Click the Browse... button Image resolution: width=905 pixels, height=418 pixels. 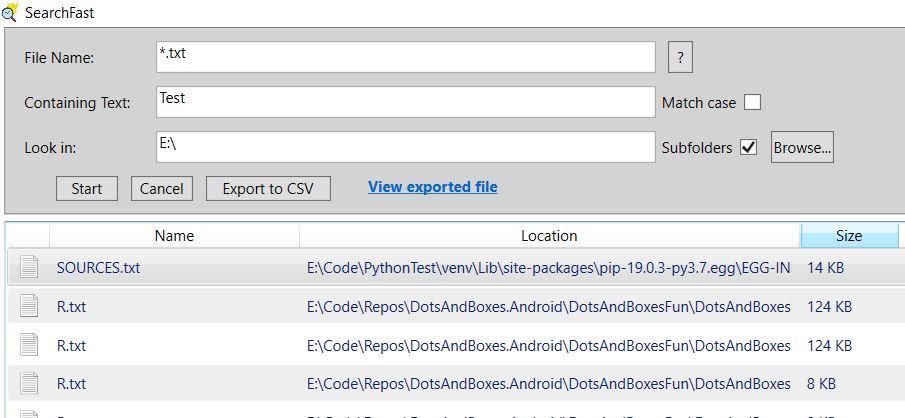pyautogui.click(x=802, y=147)
